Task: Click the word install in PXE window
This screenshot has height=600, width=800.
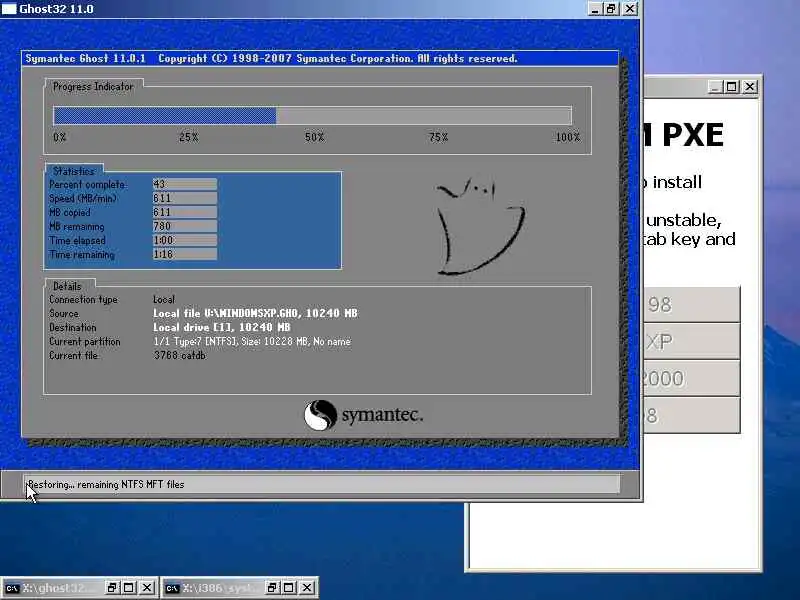Action: coord(677,182)
